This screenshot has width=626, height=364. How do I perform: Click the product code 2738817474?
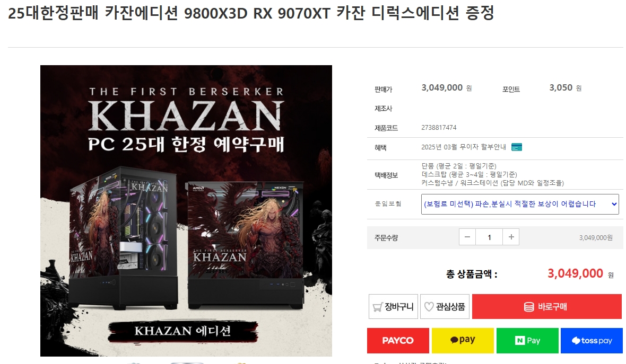click(439, 128)
